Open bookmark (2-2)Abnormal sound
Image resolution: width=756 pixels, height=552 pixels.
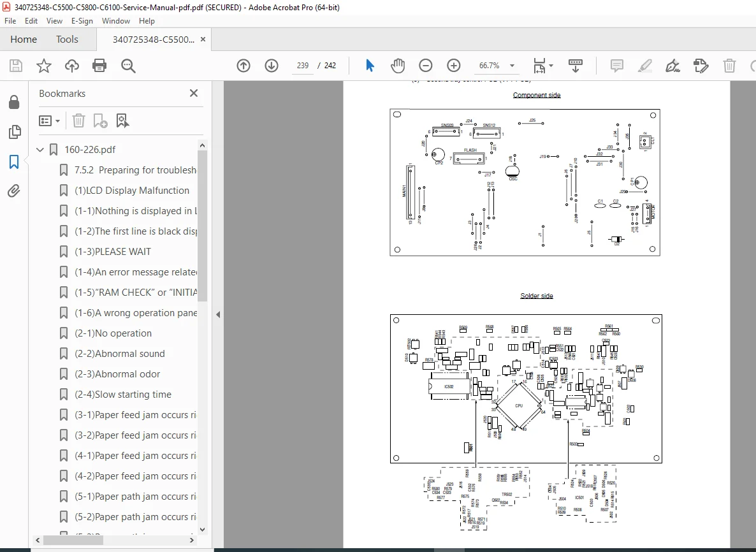(120, 353)
